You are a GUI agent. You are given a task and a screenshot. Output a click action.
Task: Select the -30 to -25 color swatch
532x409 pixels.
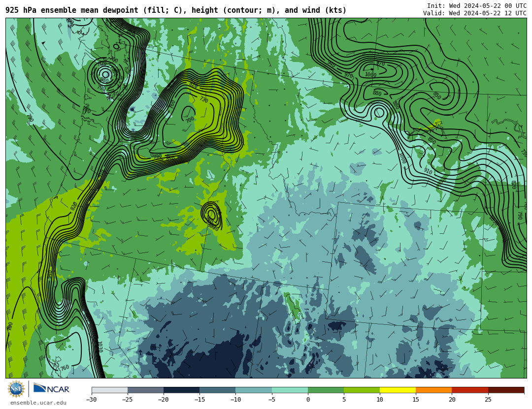(x=109, y=390)
